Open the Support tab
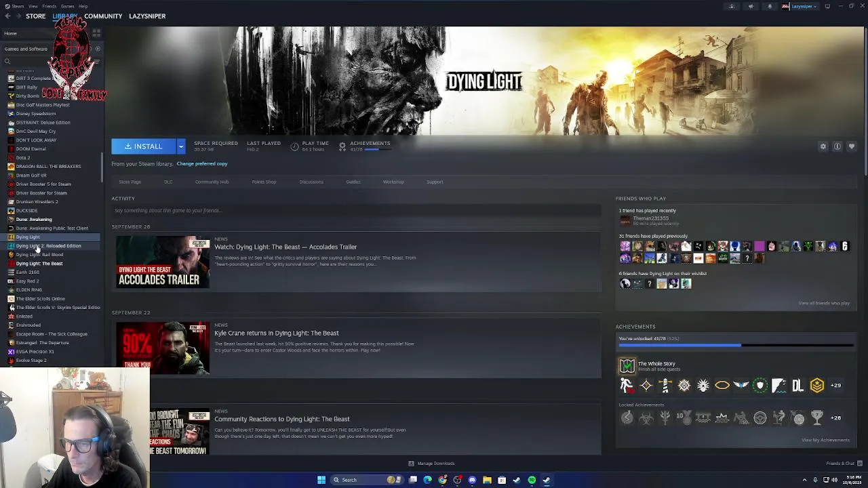Screen dimensions: 868x488 (x=435, y=182)
